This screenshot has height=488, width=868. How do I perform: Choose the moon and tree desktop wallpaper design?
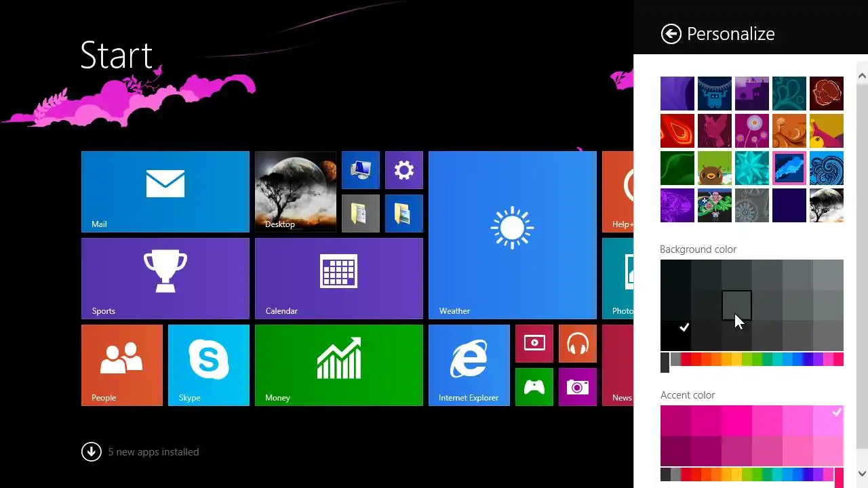tap(827, 205)
